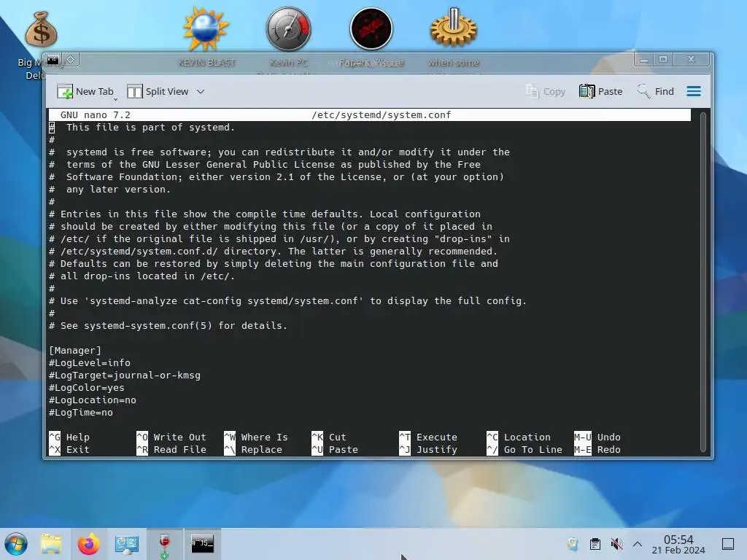Viewport: 747px width, 560px height.
Task: Maximize the Konsole window
Action: tap(662, 60)
